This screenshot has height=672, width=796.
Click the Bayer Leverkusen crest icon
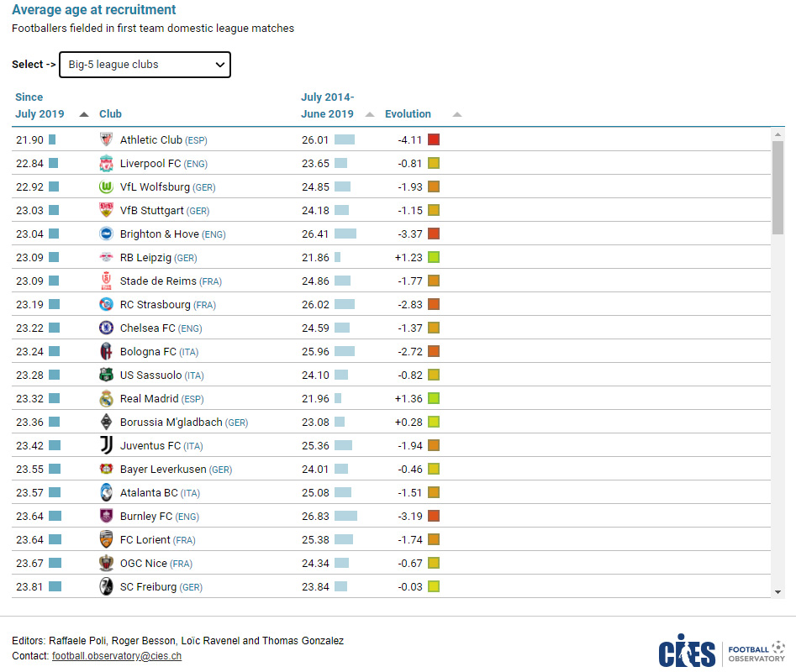[106, 470]
